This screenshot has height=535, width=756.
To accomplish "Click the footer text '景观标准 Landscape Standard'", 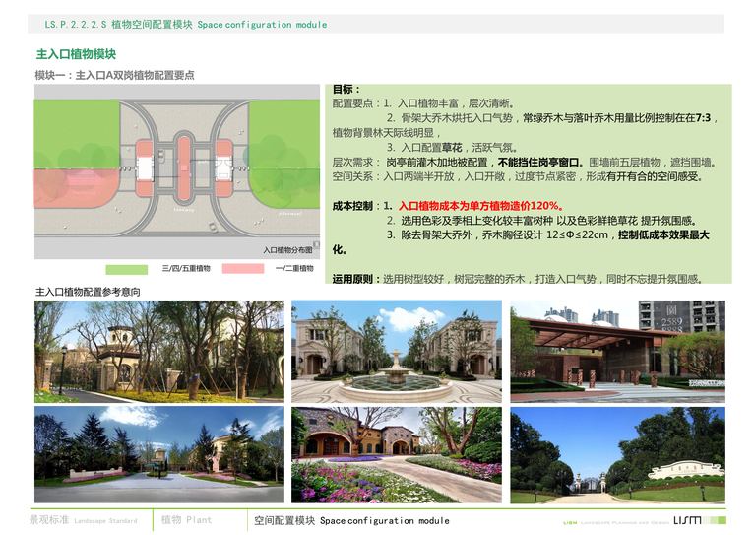I will [84, 520].
